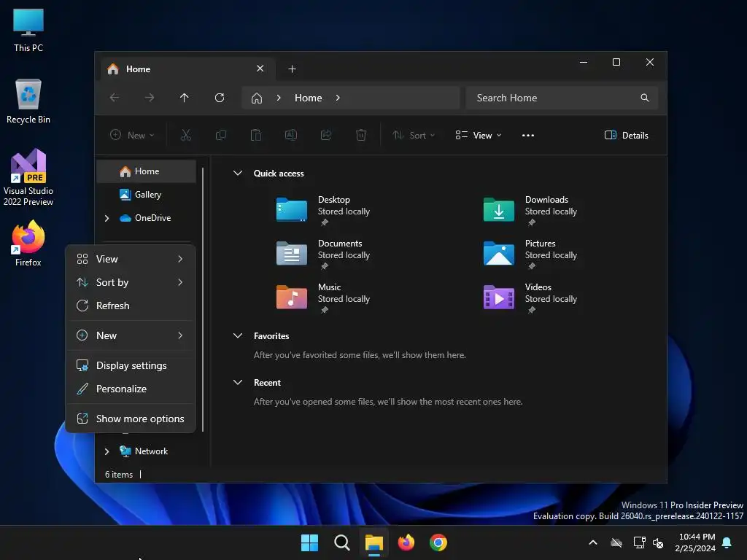Select the Firefox desktop shortcut

28,244
